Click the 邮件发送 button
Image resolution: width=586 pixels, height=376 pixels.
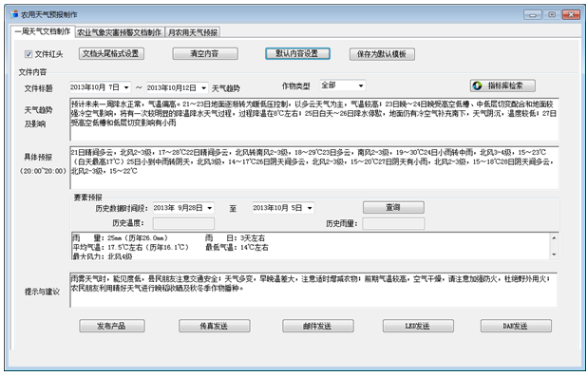pos(318,326)
